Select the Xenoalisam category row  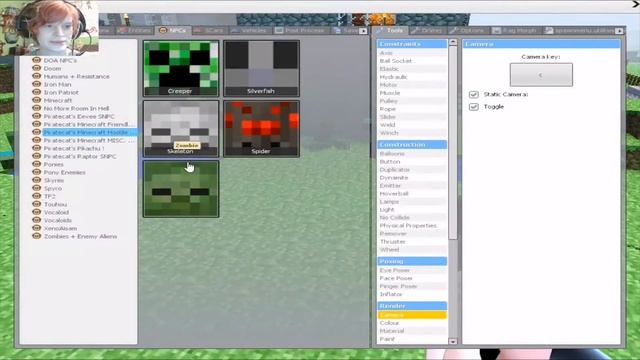tap(60, 228)
